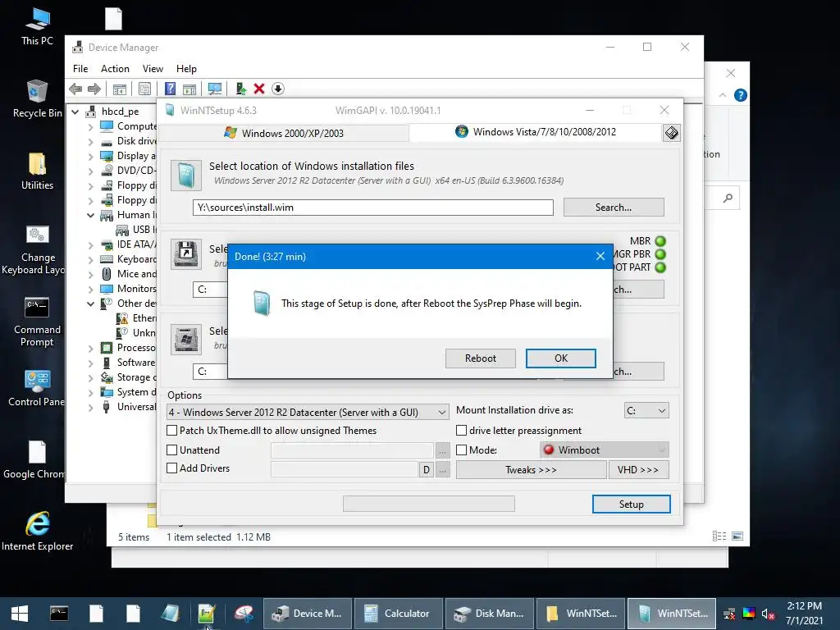Expand the Disk drives tree node
Image resolution: width=840 pixels, height=630 pixels.
coord(90,141)
